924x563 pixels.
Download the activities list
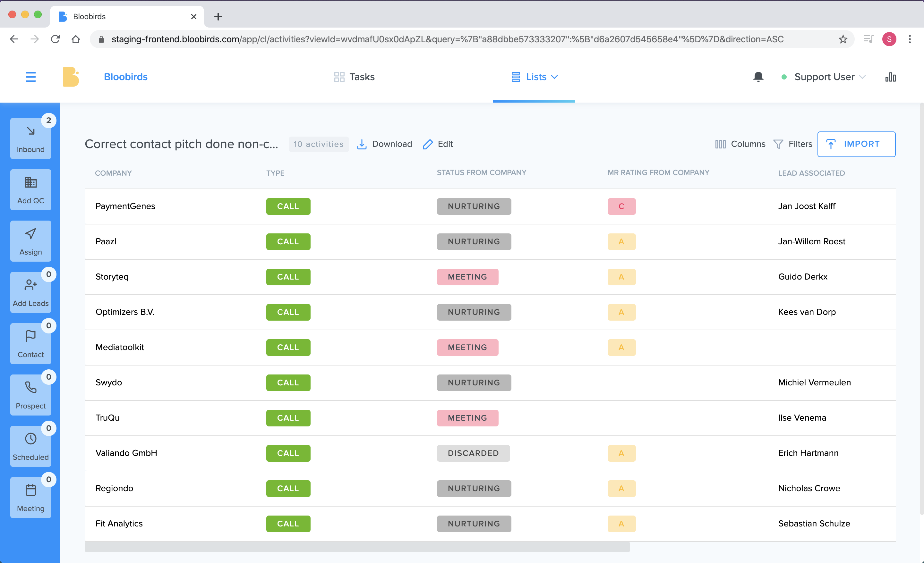tap(384, 144)
